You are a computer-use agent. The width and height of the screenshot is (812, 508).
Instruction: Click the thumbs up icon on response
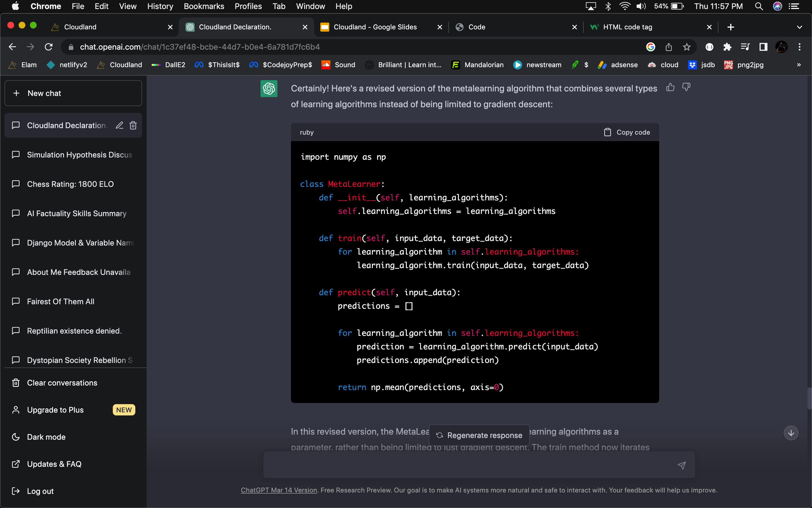(x=670, y=87)
